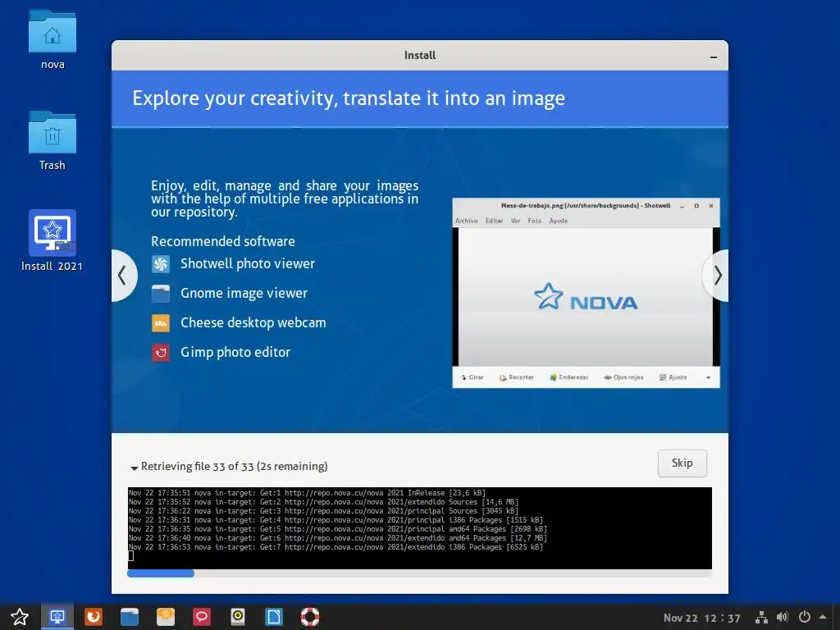Click inside the installer log terminal
The width and height of the screenshot is (840, 630).
(x=419, y=528)
